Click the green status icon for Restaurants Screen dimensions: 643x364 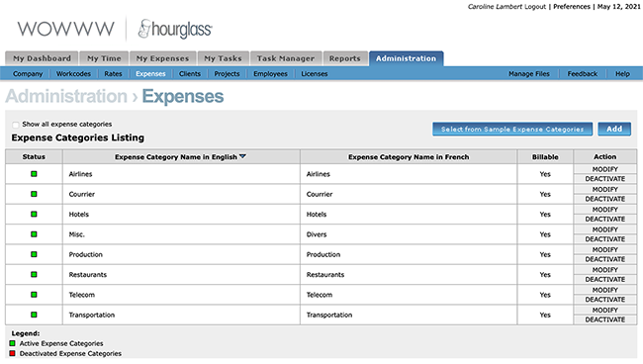34,274
